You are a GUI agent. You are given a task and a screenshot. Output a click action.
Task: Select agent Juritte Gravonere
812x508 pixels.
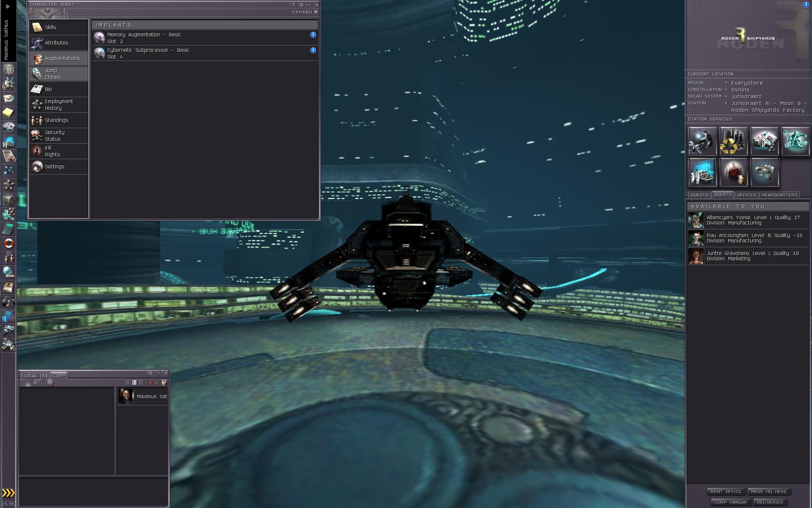(x=748, y=256)
